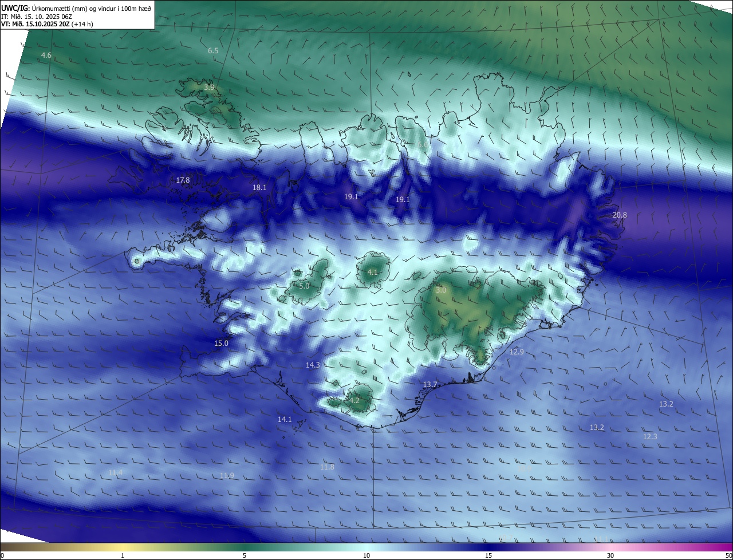The width and height of the screenshot is (733, 560).
Task: Click the 5.0 value label
Action: pyautogui.click(x=304, y=286)
